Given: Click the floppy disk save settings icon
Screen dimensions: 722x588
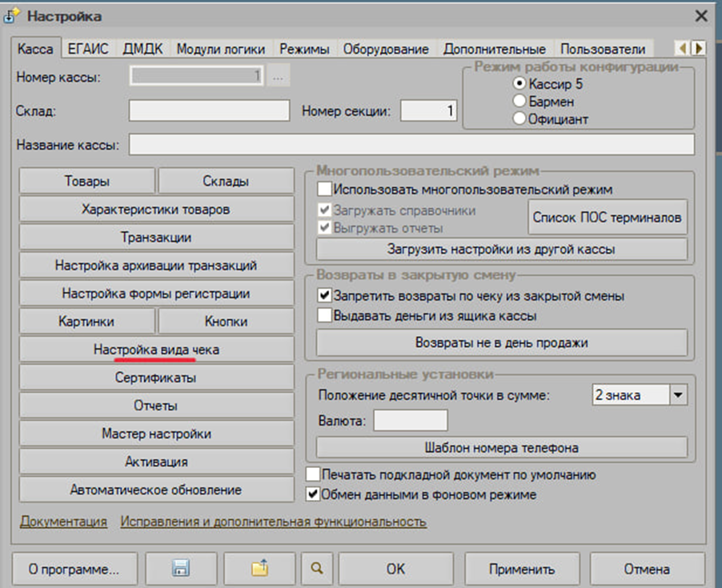Looking at the screenshot, I should (x=181, y=569).
